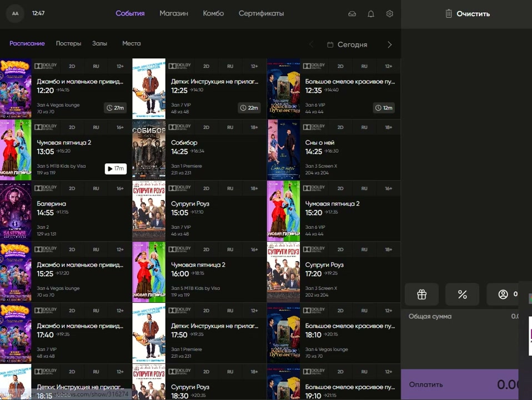
Task: Select Постеры sub-tab
Action: click(x=68, y=43)
